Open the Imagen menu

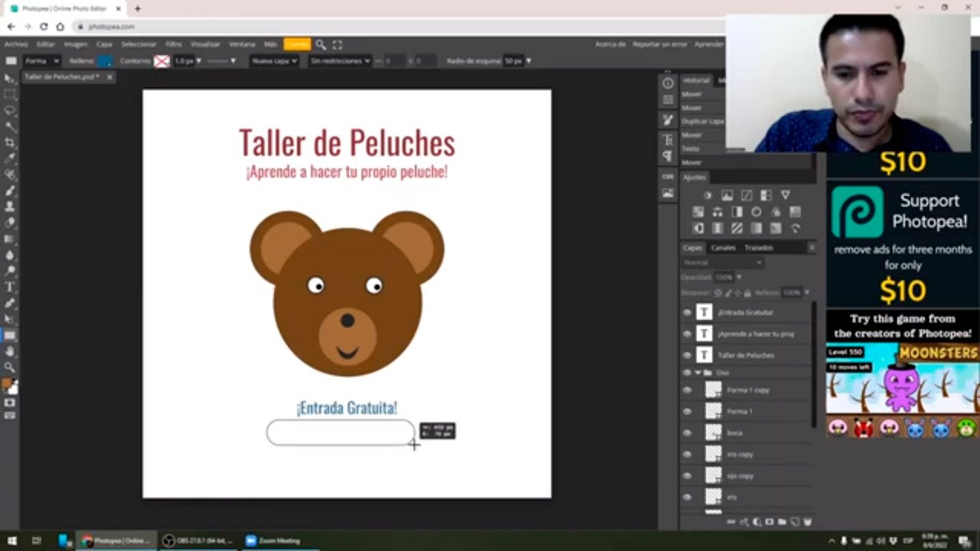pyautogui.click(x=76, y=44)
